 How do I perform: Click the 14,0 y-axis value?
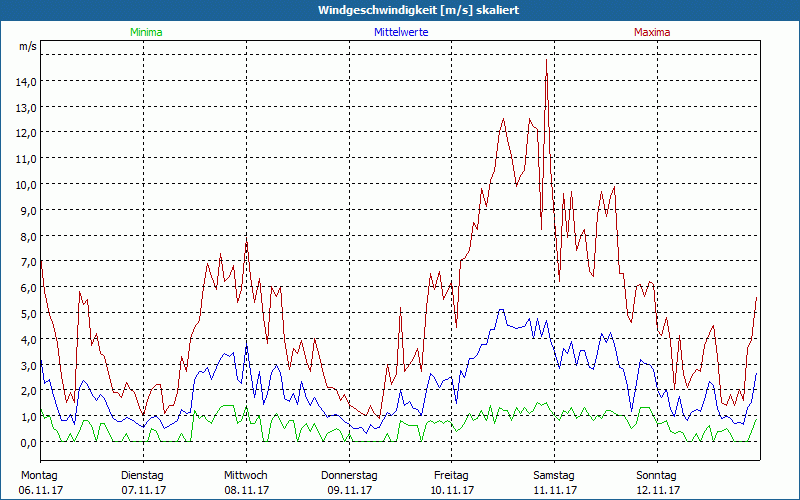click(x=26, y=81)
